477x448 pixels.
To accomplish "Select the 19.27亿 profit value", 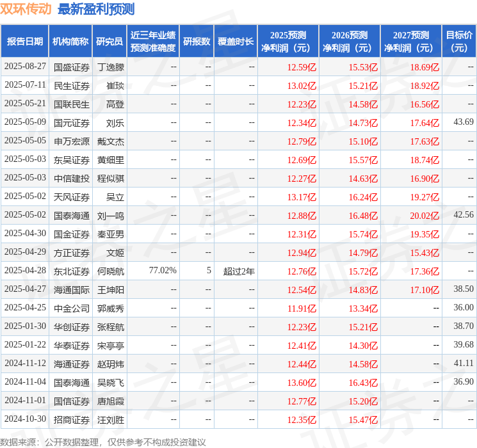I will click(424, 197).
